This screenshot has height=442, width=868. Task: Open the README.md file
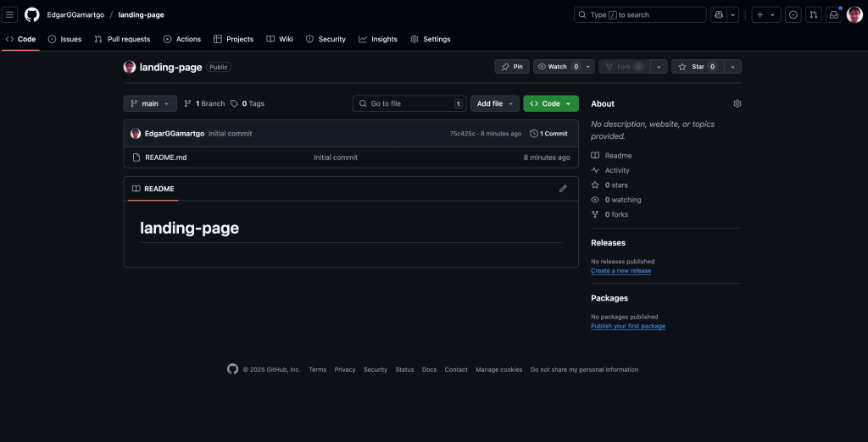tap(165, 157)
